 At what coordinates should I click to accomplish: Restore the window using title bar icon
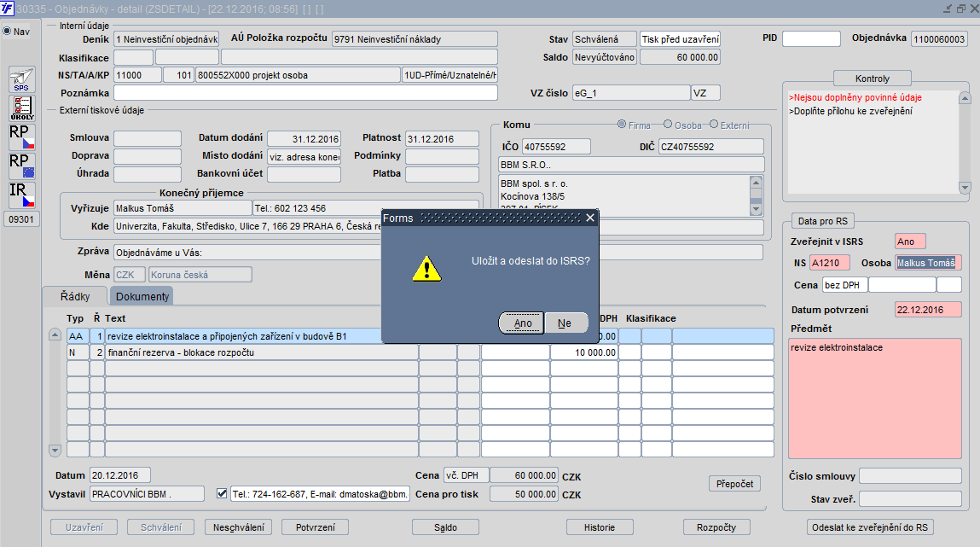coord(960,9)
